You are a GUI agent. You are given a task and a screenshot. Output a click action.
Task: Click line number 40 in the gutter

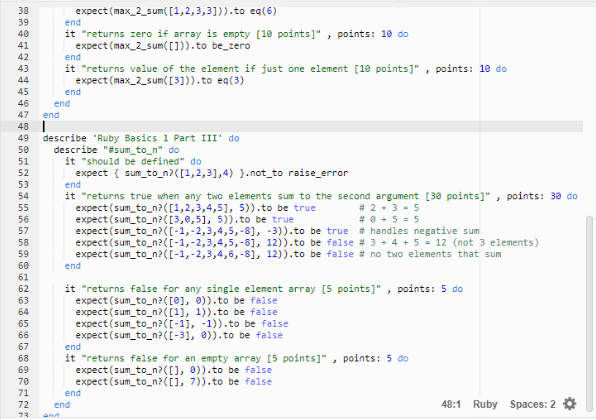coord(23,34)
